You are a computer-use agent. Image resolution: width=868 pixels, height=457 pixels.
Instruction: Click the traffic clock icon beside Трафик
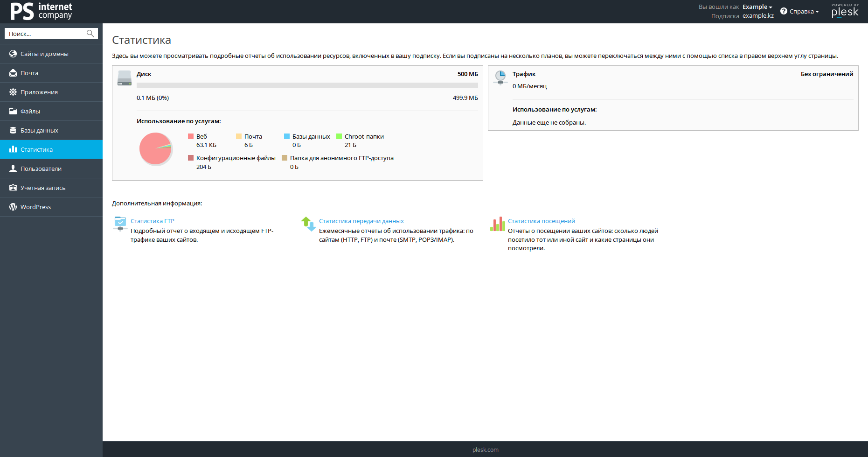[x=500, y=77]
